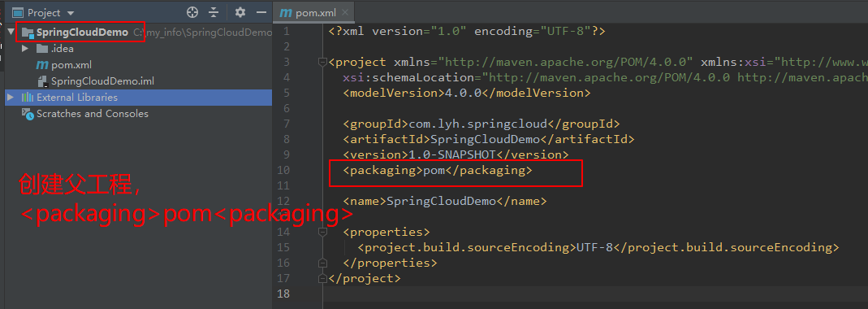This screenshot has height=309, width=868.
Task: Select pom.xml in project tree
Action: tap(71, 65)
